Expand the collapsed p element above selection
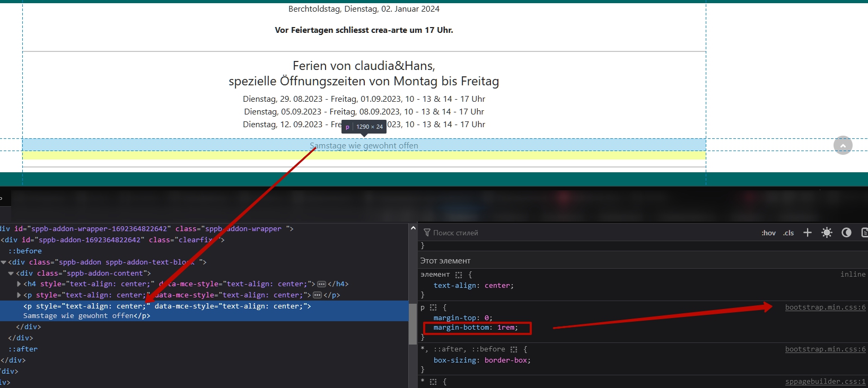 tap(19, 295)
